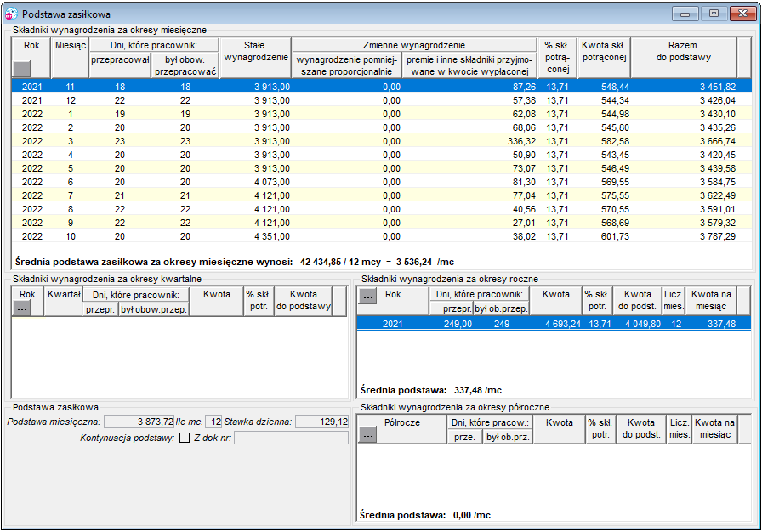
Task: Select the yearly row for 2021
Action: coord(554,324)
